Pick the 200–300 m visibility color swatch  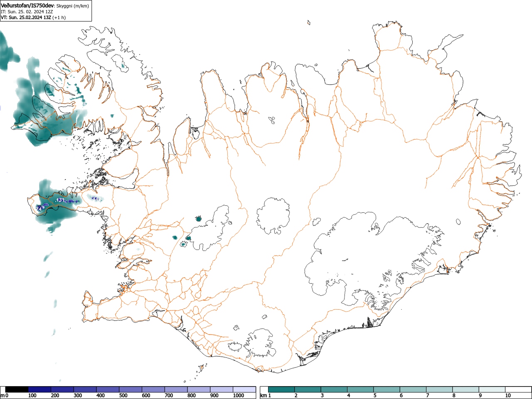click(62, 389)
